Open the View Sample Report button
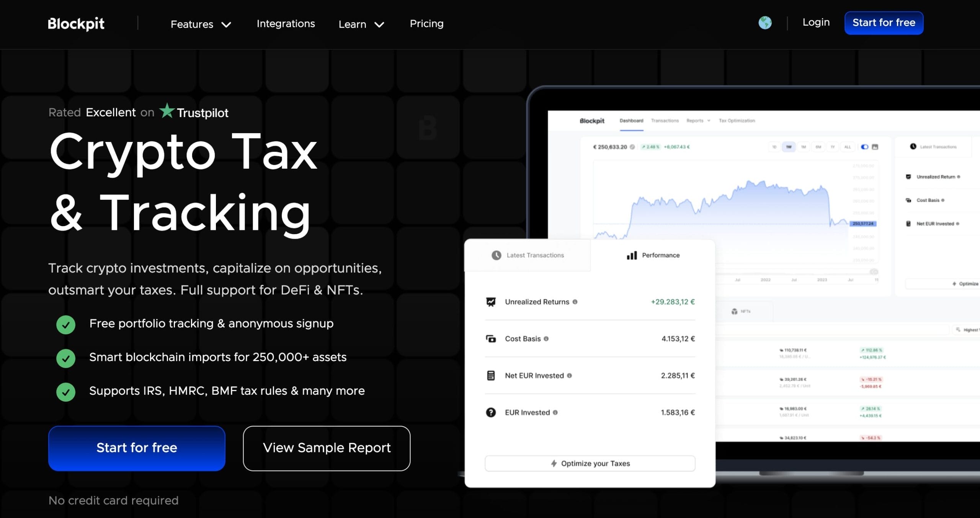980x518 pixels. [327, 448]
